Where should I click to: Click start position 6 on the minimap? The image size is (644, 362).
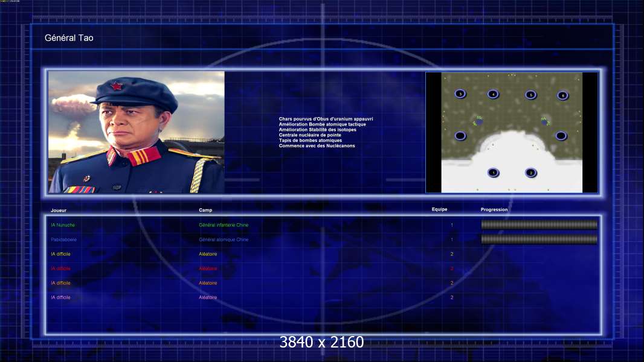click(x=562, y=95)
